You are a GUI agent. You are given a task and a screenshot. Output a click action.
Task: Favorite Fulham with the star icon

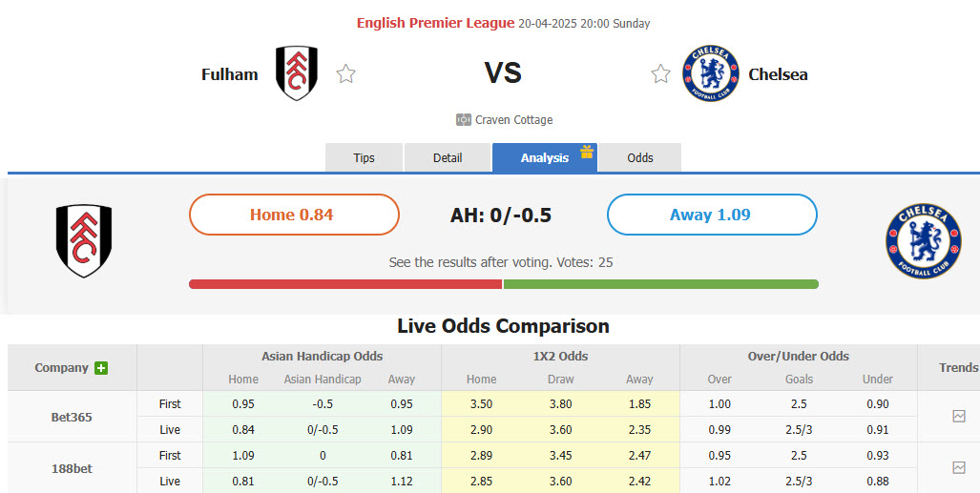point(345,74)
